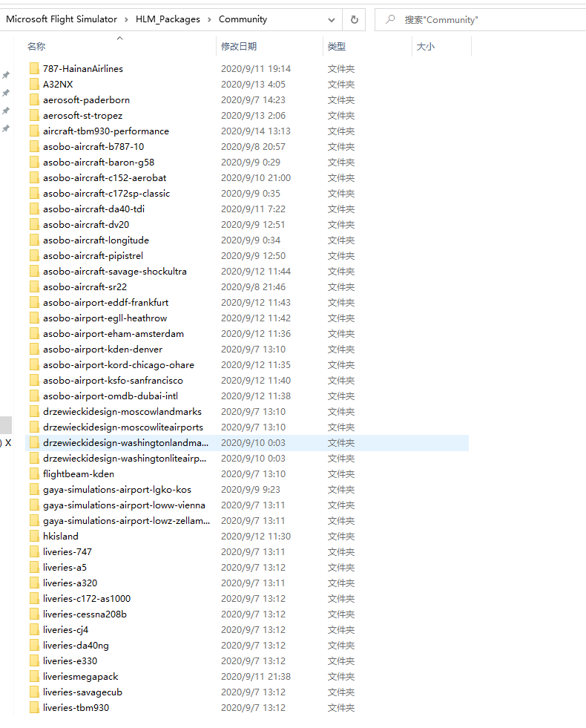
Task: Select liveries-a5 folder name
Action: point(65,568)
